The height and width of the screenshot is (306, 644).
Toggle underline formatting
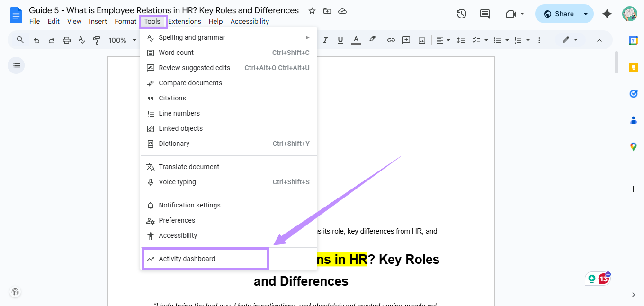point(340,40)
